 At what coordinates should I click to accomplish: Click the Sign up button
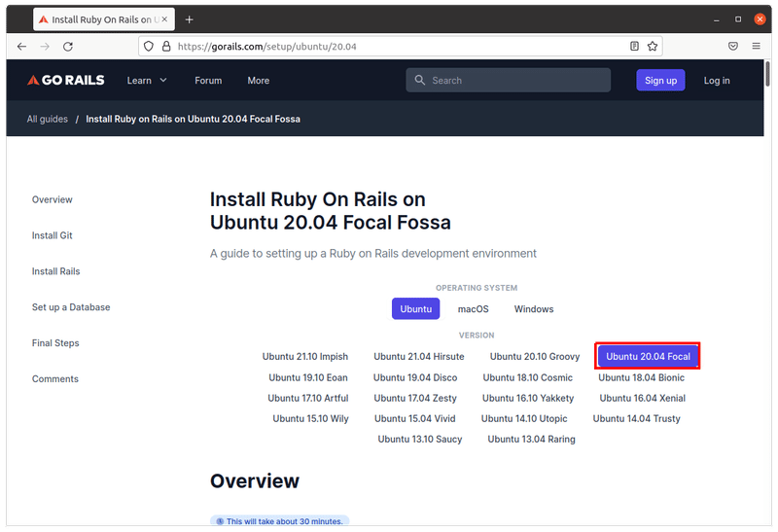pyautogui.click(x=660, y=81)
